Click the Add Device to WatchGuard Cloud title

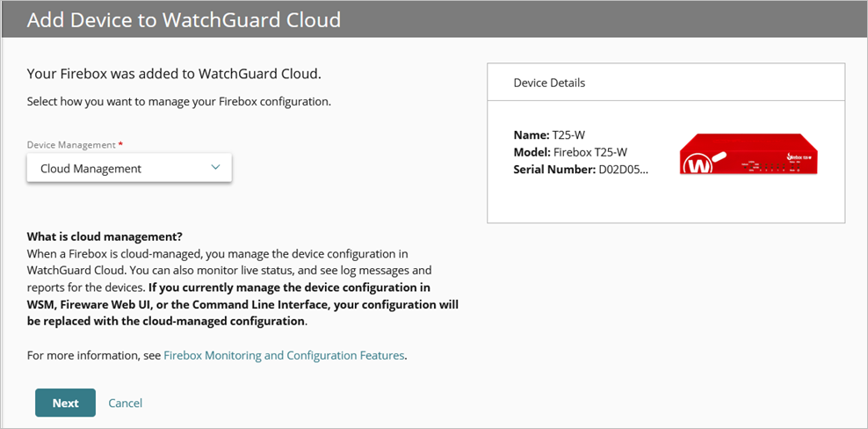pyautogui.click(x=184, y=19)
